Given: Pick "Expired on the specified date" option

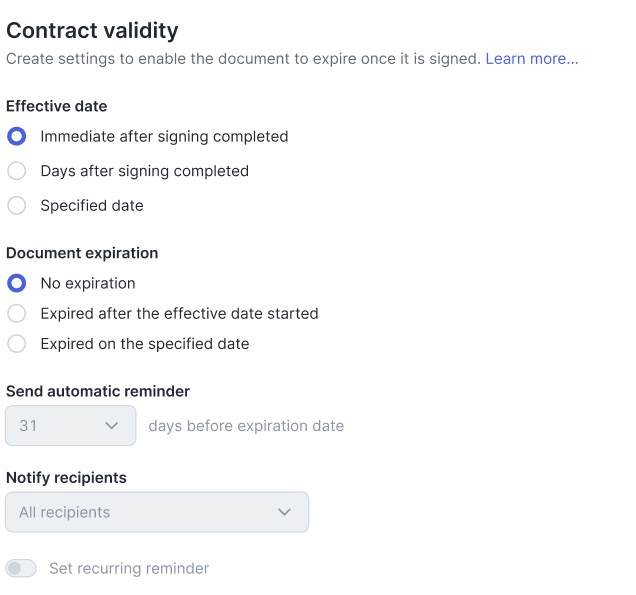Looking at the screenshot, I should [x=17, y=344].
